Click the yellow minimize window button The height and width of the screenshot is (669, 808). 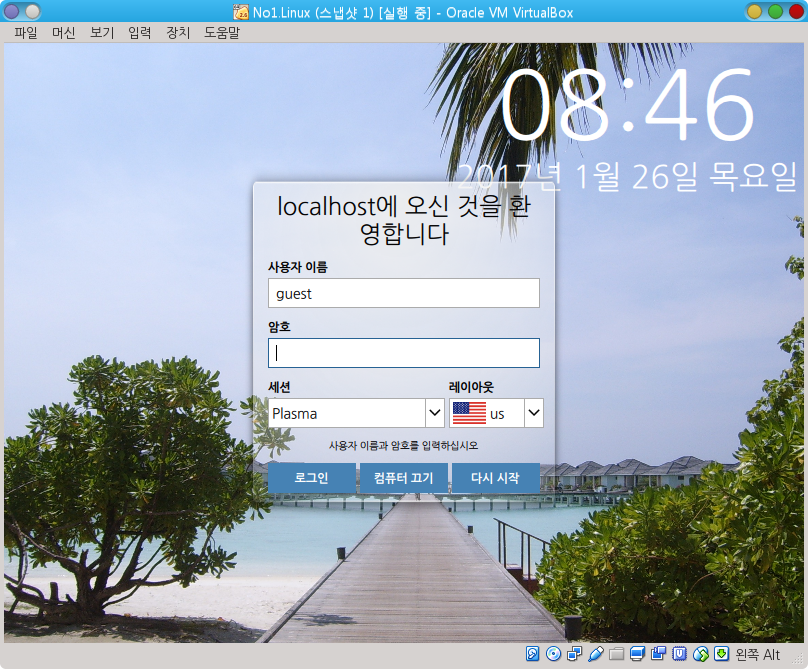coord(754,11)
